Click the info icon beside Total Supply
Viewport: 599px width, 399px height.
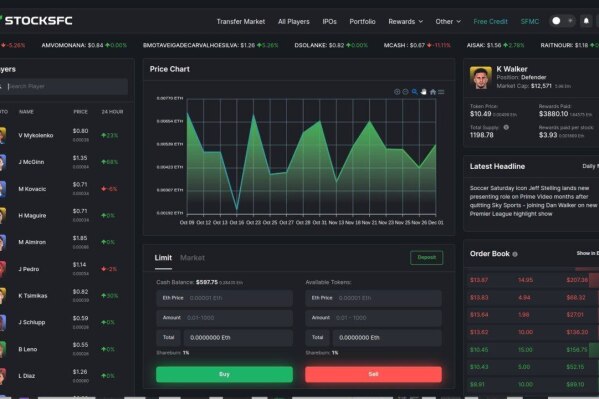pos(506,127)
